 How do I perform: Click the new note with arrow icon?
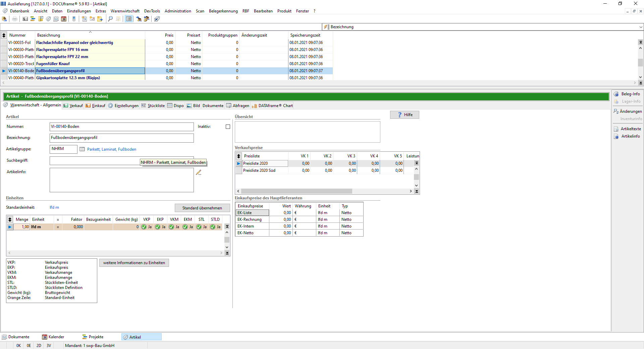click(x=100, y=19)
